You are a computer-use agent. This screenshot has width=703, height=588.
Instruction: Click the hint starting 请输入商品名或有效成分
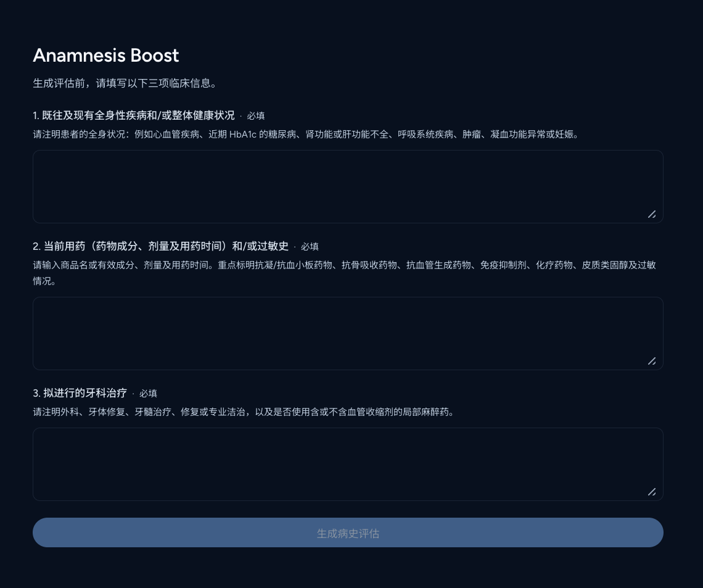pyautogui.click(x=344, y=273)
